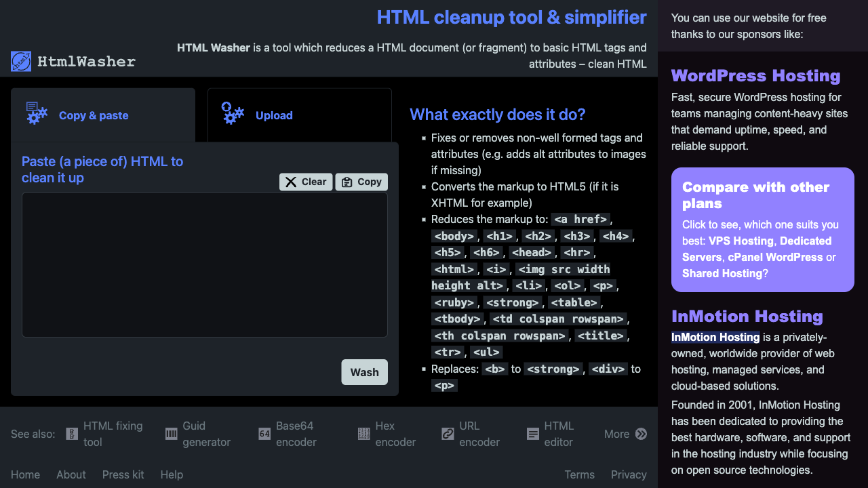Screen dimensions: 868x488
Task: Click the Hex encoder icon
Action: click(364, 434)
